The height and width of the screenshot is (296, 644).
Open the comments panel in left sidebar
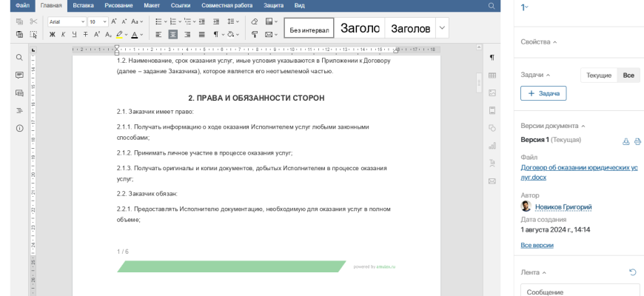(19, 75)
